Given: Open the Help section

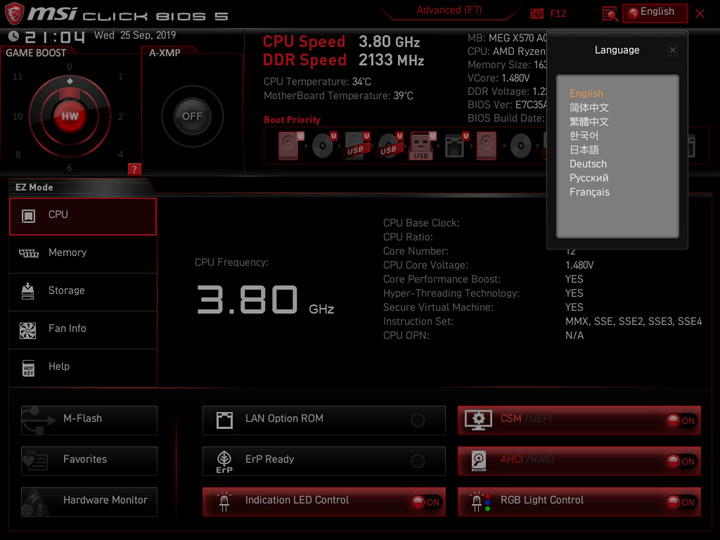Looking at the screenshot, I should pos(83,368).
